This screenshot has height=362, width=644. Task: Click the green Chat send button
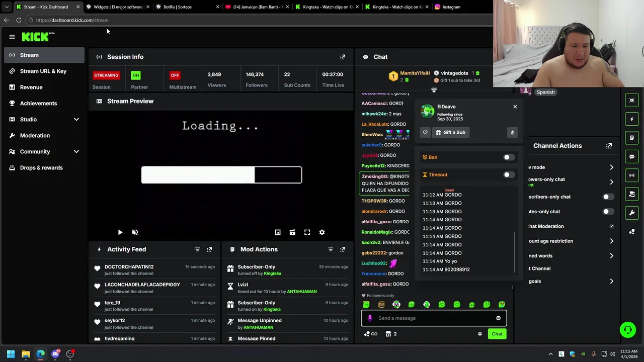tap(497, 334)
